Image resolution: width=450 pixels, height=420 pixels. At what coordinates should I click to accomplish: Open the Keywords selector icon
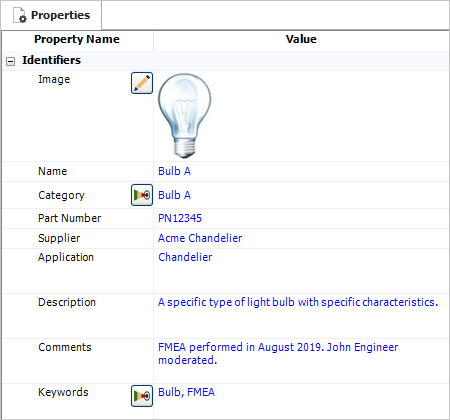(142, 396)
